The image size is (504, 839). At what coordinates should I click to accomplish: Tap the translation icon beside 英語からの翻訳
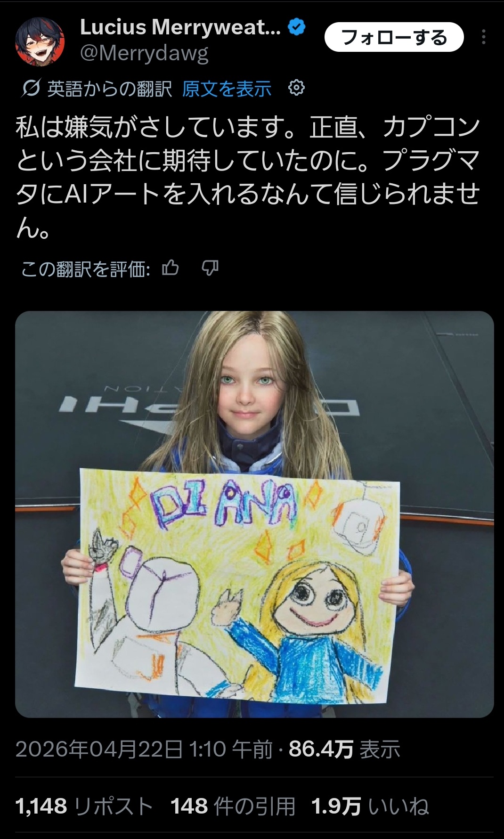pyautogui.click(x=31, y=88)
